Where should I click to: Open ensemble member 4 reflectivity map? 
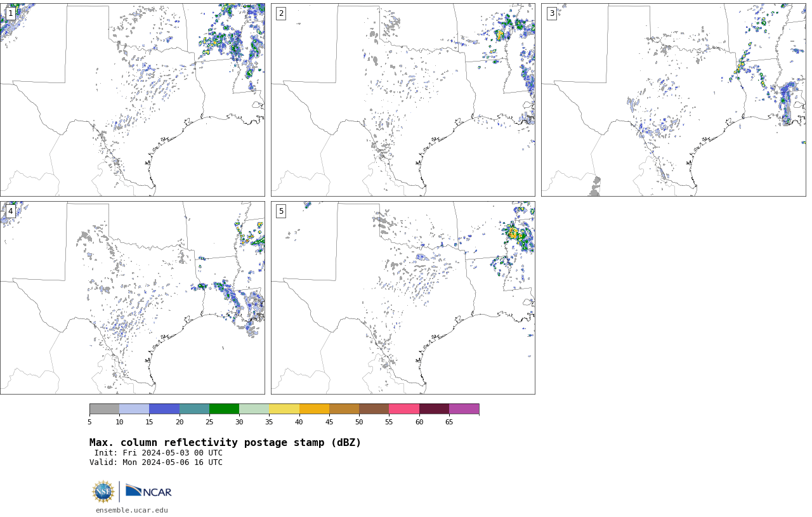click(132, 298)
